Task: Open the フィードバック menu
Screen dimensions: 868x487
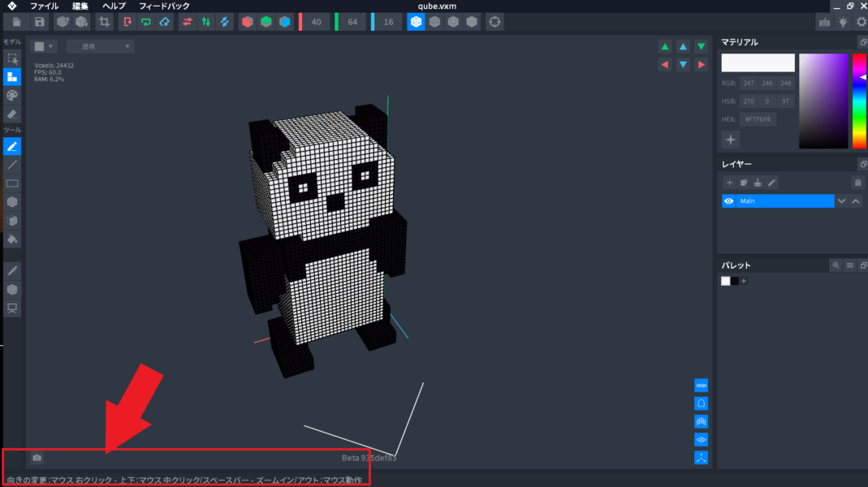Action: point(164,6)
